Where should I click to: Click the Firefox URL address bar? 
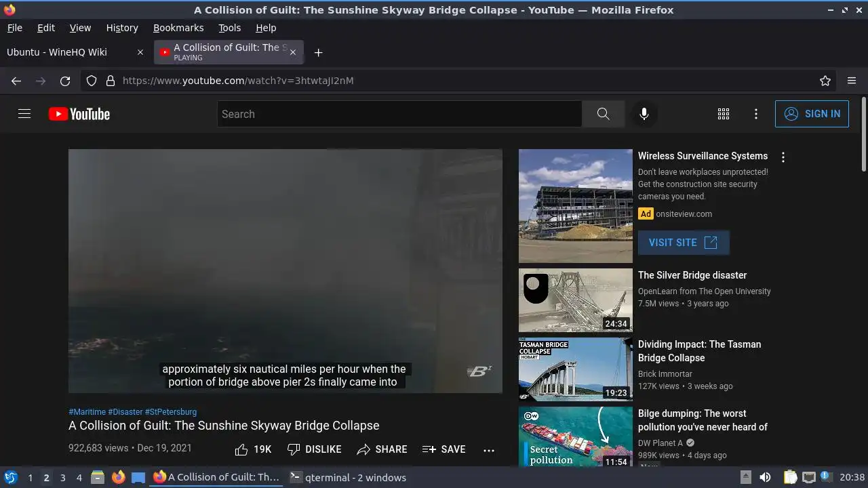[x=458, y=81]
